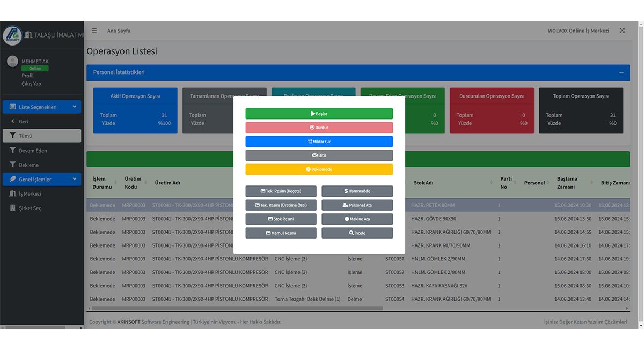The width and height of the screenshot is (644, 350).
Task: Click Makine Ata button
Action: (357, 219)
